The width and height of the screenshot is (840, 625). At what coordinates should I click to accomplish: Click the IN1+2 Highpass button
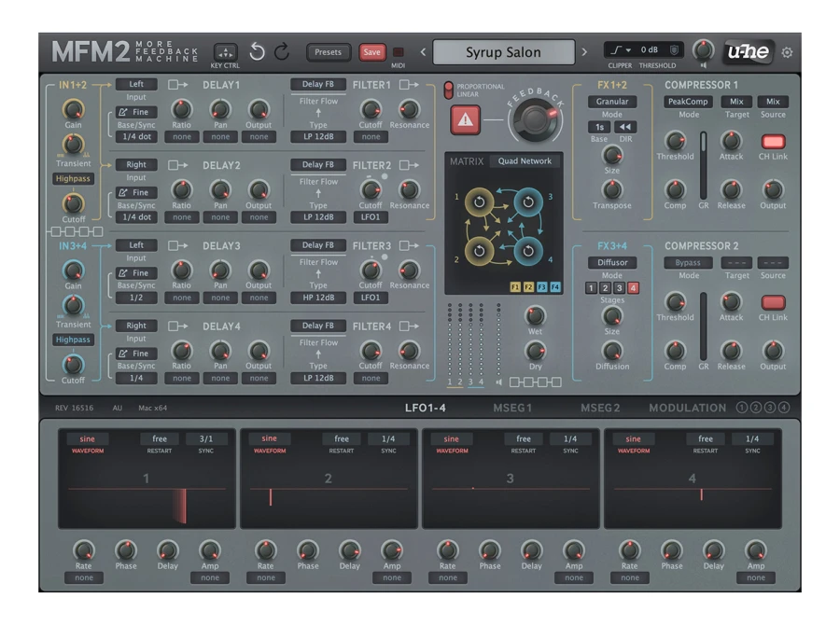(x=73, y=178)
